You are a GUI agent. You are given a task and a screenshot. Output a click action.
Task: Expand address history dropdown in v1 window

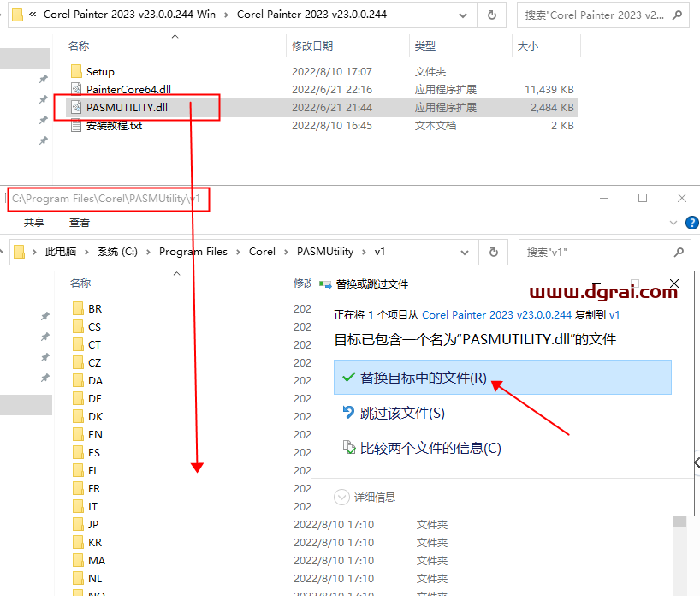465,253
